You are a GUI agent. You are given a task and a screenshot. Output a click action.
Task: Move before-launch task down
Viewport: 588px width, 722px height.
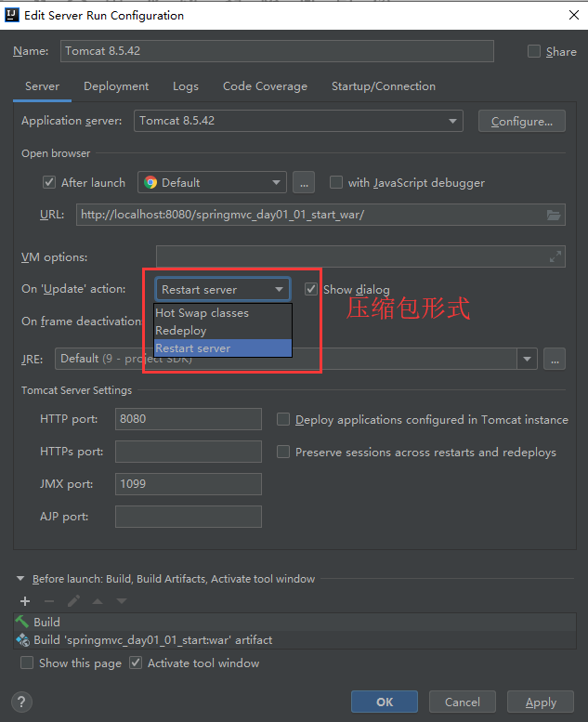pyautogui.click(x=122, y=601)
